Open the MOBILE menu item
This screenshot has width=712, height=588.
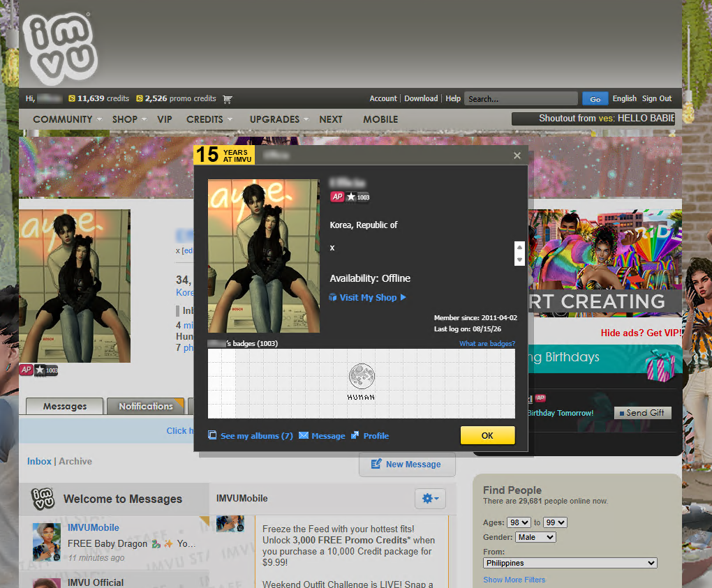pos(380,119)
